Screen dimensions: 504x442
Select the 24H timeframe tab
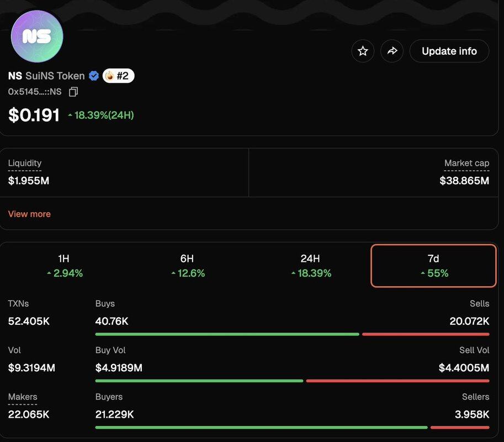(x=310, y=266)
